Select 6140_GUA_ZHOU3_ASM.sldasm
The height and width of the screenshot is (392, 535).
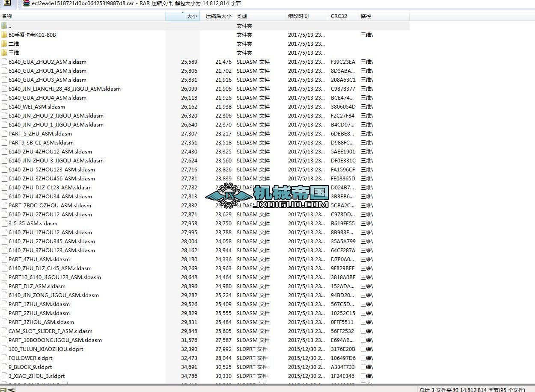coord(48,80)
